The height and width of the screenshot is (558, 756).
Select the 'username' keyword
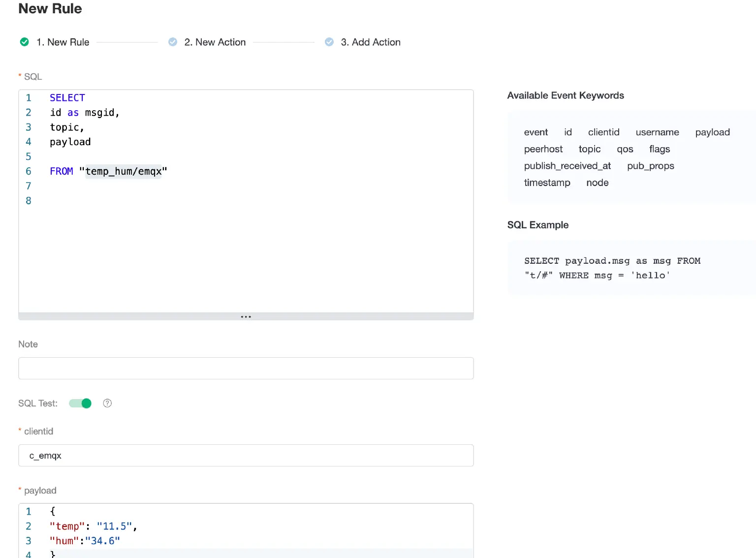pos(657,132)
